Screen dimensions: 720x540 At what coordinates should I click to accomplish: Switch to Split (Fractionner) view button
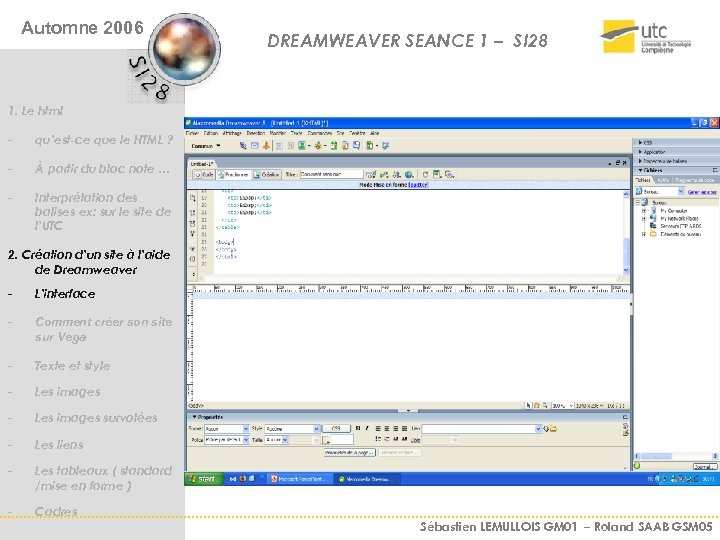point(234,174)
